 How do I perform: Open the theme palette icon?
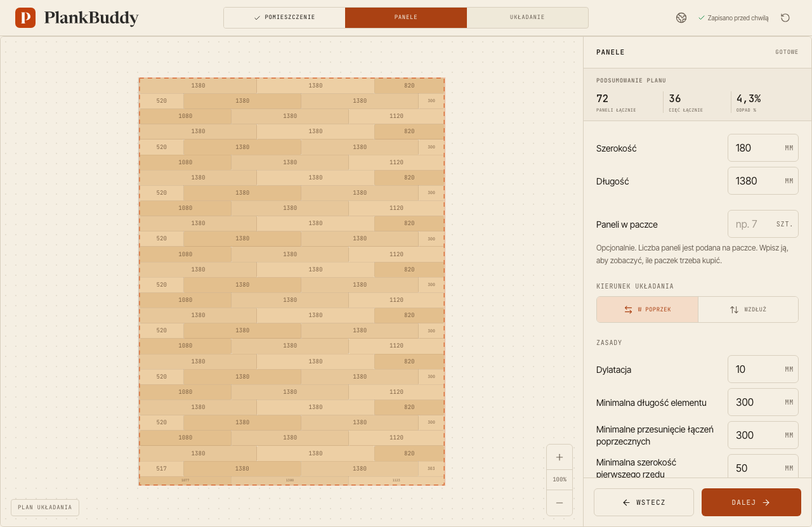[681, 18]
